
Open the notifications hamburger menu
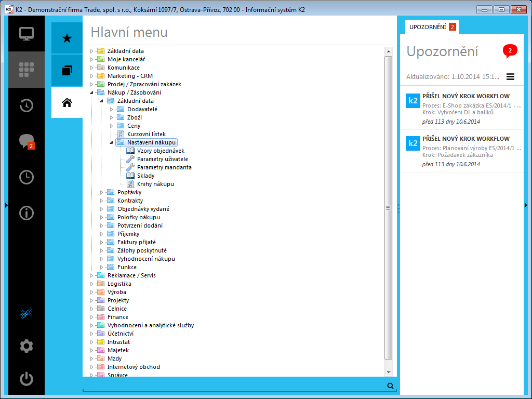[510, 77]
